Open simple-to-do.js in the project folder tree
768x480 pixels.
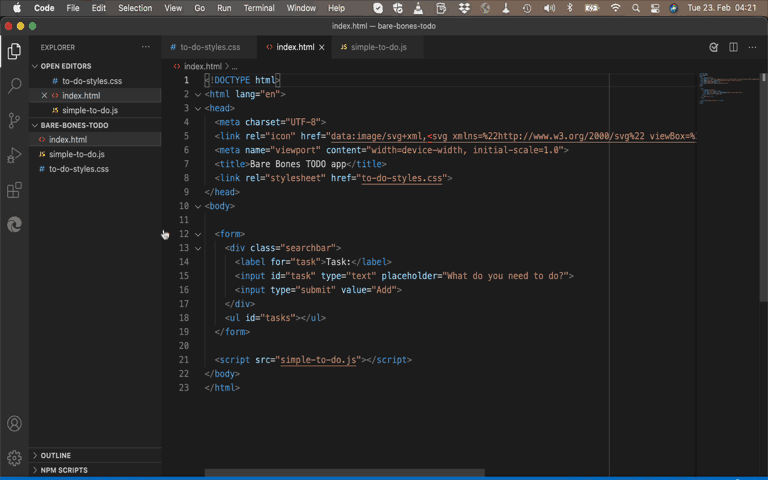77,155
